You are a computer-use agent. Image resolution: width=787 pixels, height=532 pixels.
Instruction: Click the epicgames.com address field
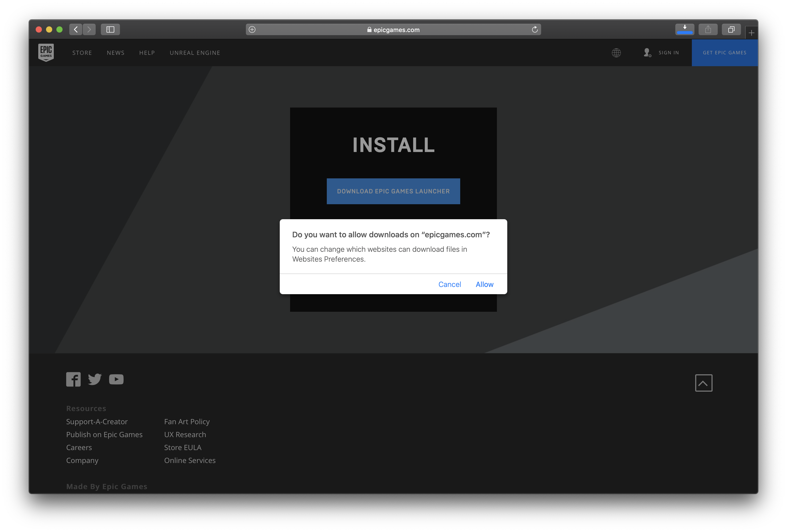(393, 29)
